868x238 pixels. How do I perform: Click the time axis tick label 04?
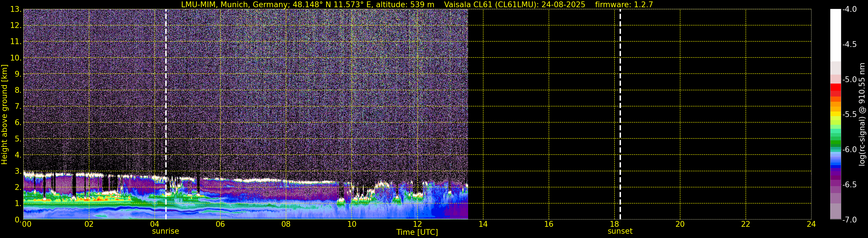(x=155, y=224)
